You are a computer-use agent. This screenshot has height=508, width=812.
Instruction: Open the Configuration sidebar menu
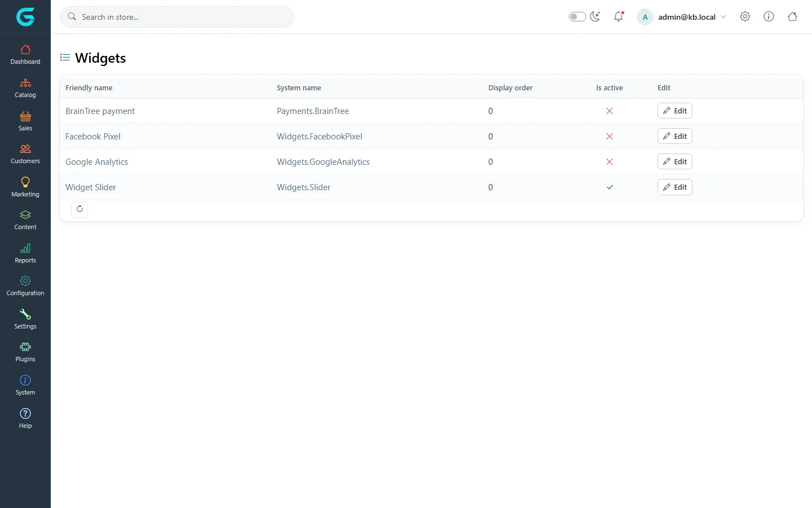click(x=25, y=286)
